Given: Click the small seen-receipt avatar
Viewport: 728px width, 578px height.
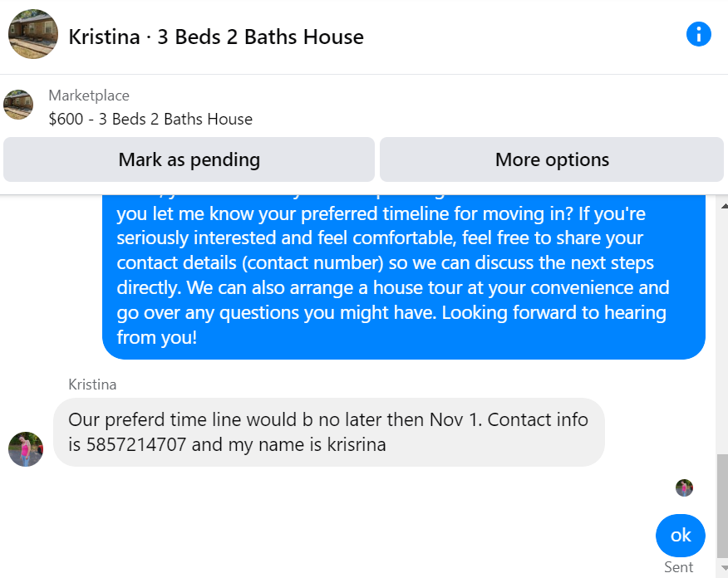Looking at the screenshot, I should click(684, 487).
